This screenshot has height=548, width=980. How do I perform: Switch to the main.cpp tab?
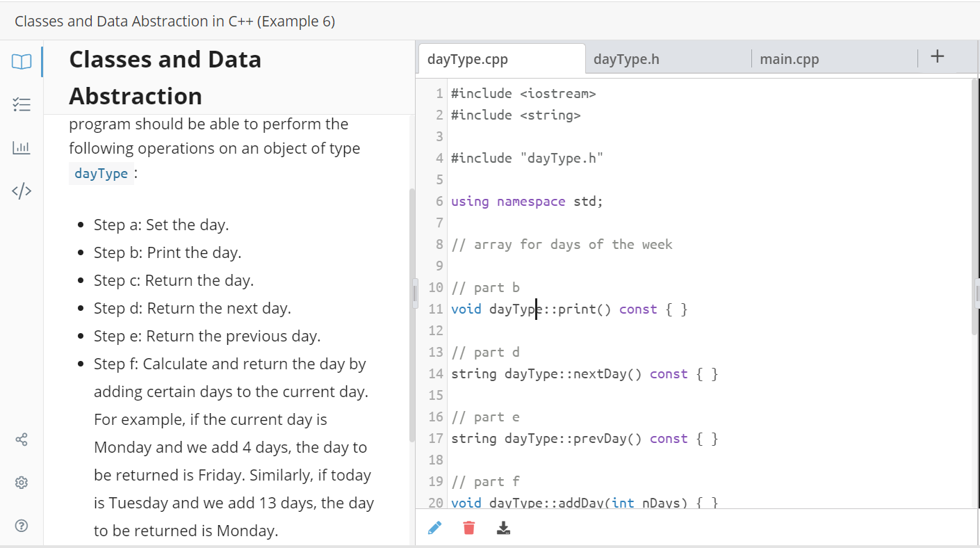[790, 59]
